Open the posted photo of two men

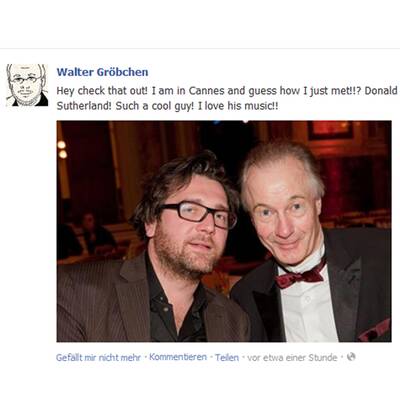pyautogui.click(x=224, y=231)
